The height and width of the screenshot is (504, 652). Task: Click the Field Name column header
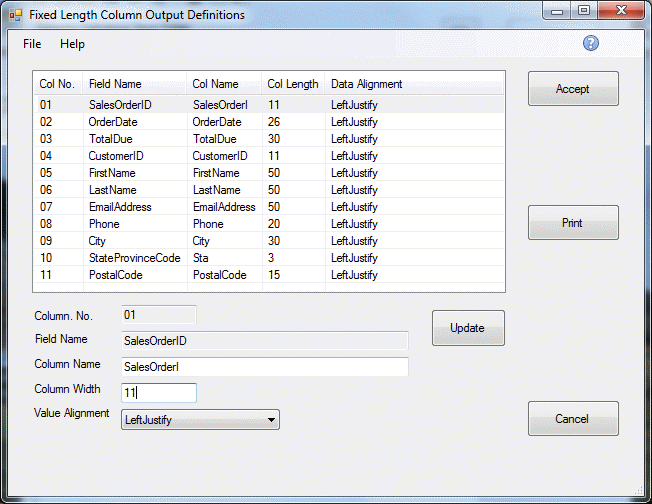[134, 84]
